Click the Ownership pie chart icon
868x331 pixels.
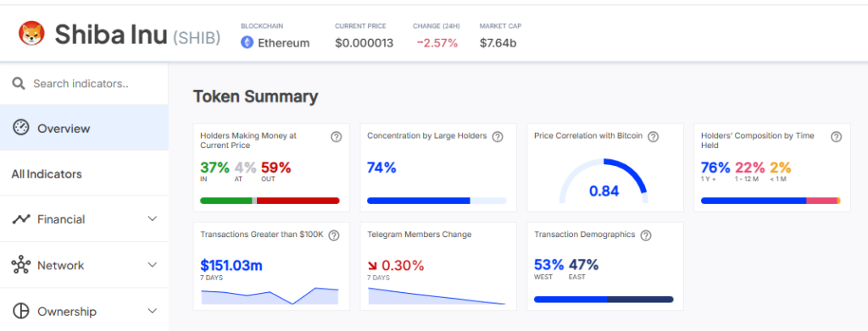[x=21, y=312]
